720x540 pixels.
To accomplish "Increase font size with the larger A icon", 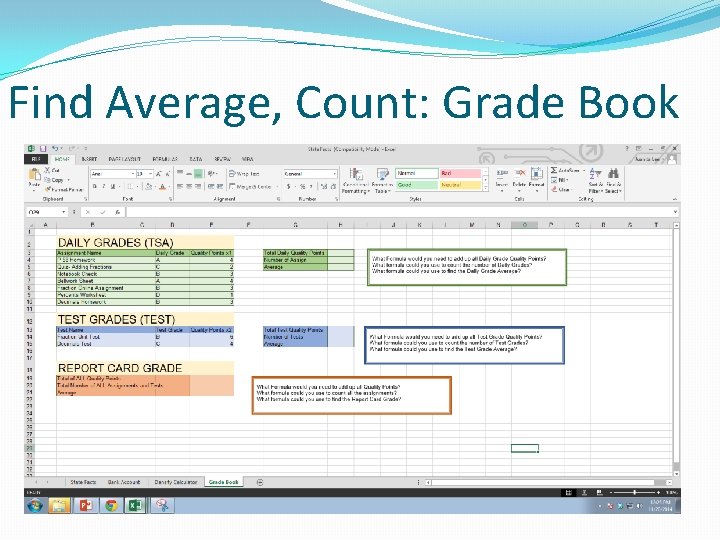I will pos(158,174).
